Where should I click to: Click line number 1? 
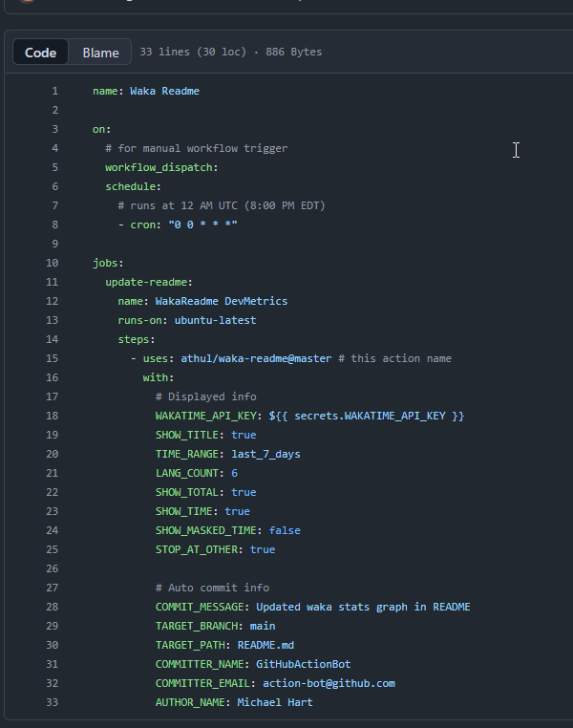pos(54,91)
